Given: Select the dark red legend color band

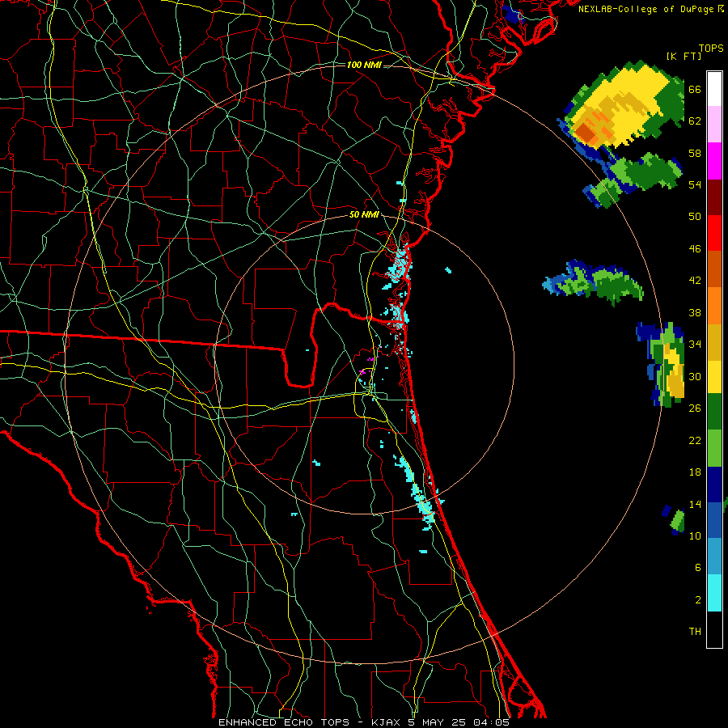Looking at the screenshot, I should 714,197.
